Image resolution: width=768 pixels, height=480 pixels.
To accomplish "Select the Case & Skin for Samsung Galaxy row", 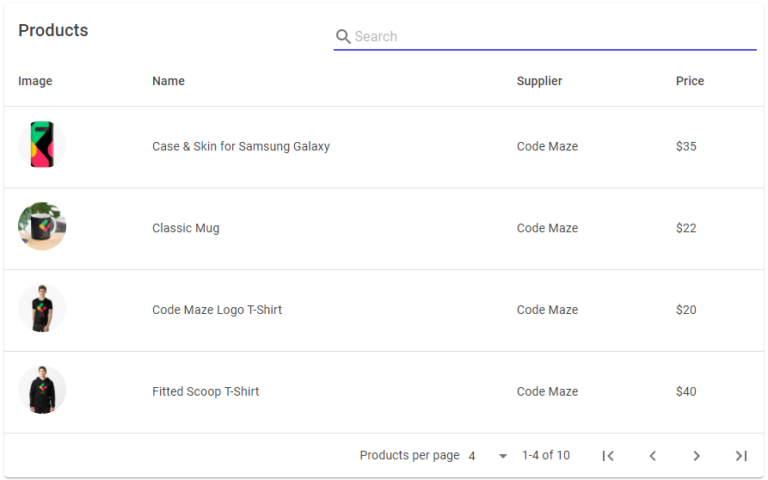I will click(241, 146).
